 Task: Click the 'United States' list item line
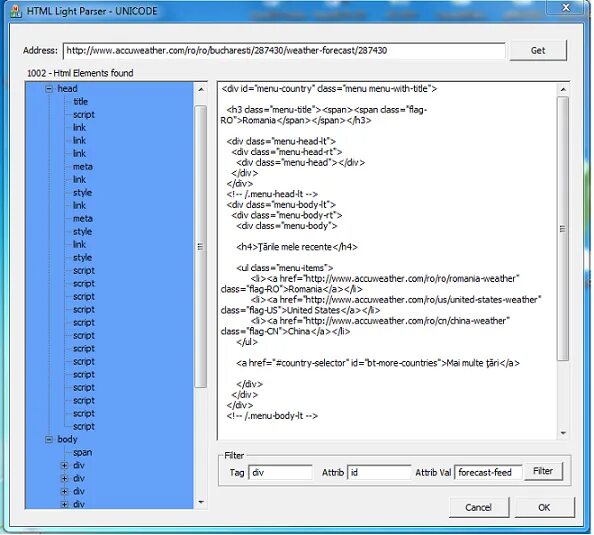click(x=381, y=305)
